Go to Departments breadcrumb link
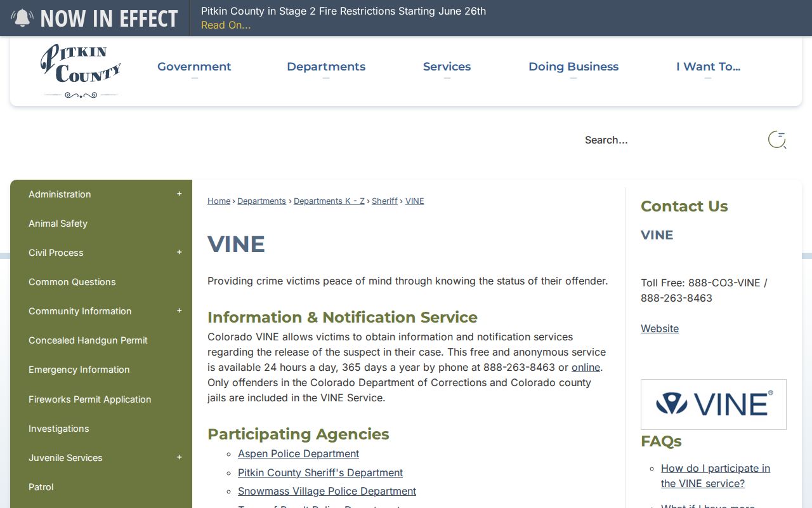812x508 pixels. (261, 201)
